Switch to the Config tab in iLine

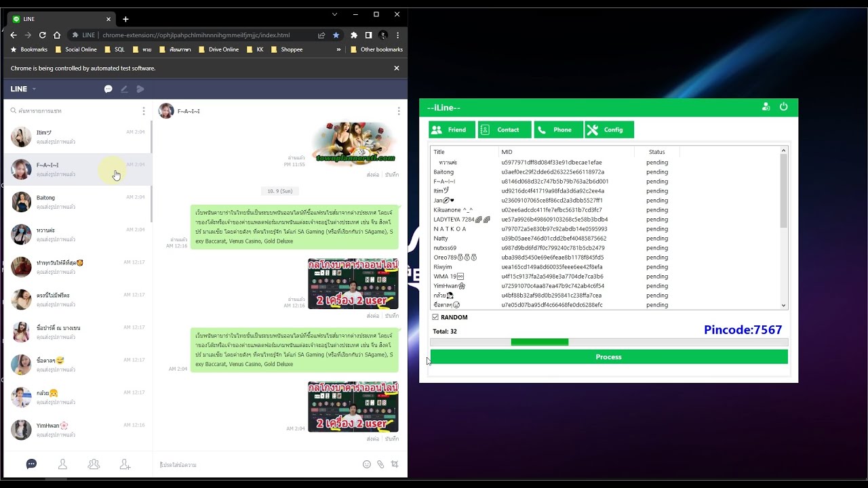pos(609,129)
